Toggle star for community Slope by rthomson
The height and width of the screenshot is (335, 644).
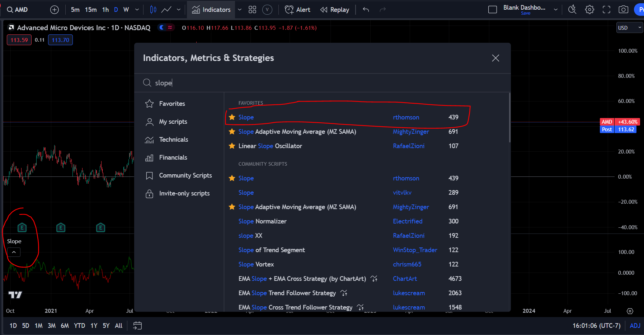point(232,178)
